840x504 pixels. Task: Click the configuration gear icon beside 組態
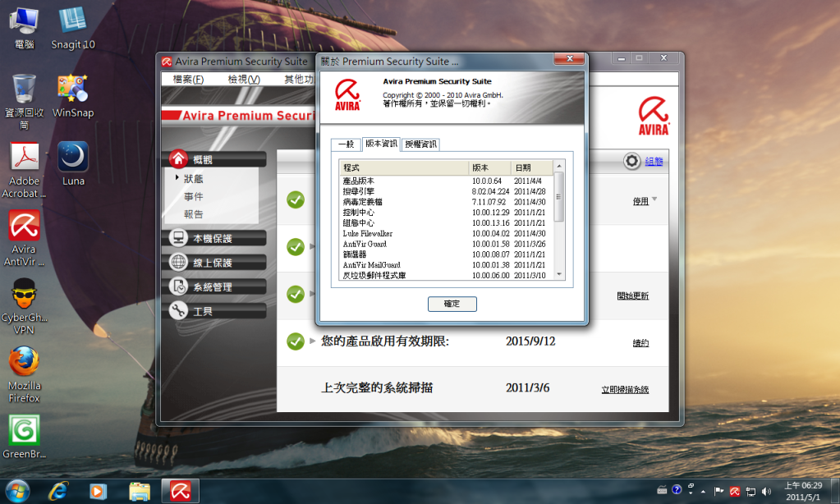(x=631, y=161)
